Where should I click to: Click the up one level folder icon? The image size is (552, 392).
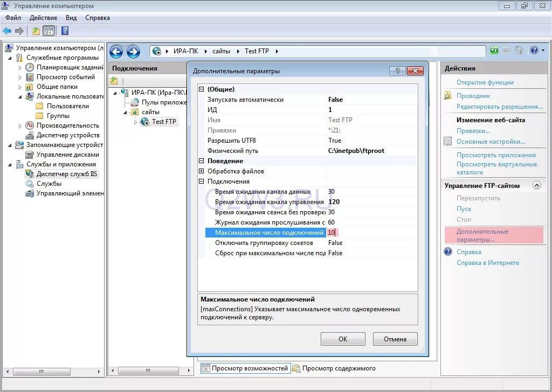(36, 31)
